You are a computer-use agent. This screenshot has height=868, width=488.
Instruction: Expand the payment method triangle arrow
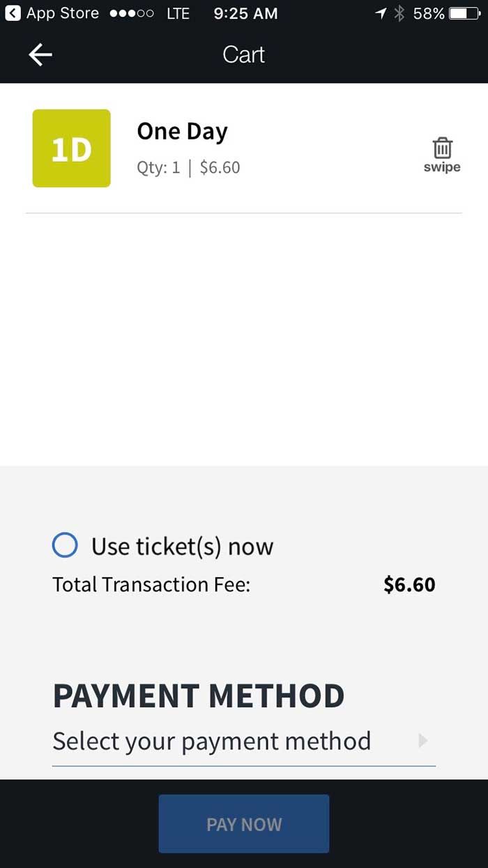tap(422, 740)
